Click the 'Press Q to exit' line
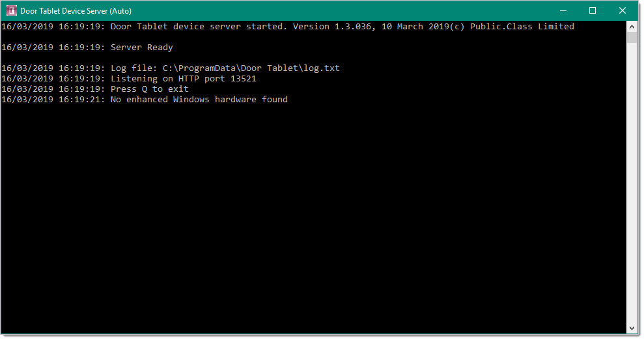The width and height of the screenshot is (644, 340). click(x=150, y=89)
